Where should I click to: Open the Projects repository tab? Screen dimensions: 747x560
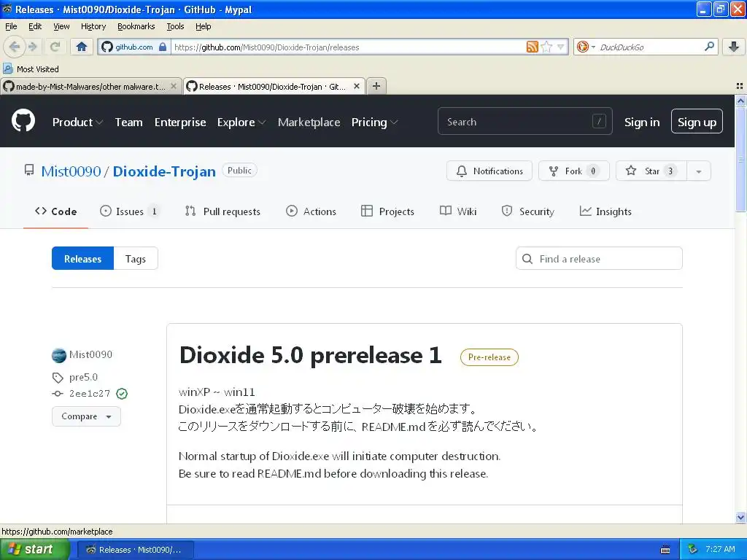(387, 211)
